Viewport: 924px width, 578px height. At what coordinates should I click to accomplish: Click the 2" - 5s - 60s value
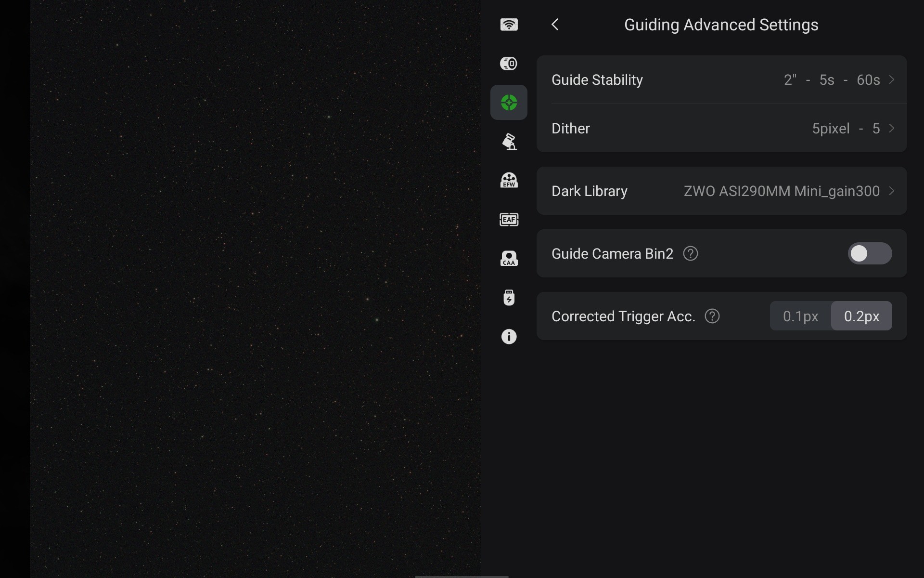pos(832,79)
